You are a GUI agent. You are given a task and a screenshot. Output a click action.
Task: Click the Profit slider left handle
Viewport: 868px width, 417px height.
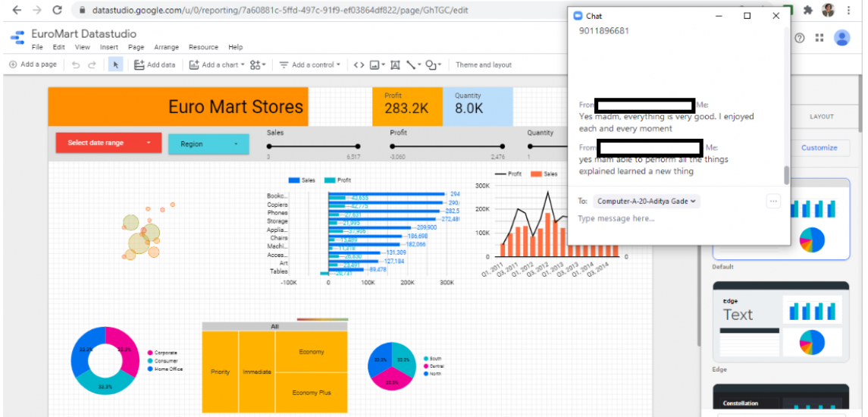click(393, 146)
